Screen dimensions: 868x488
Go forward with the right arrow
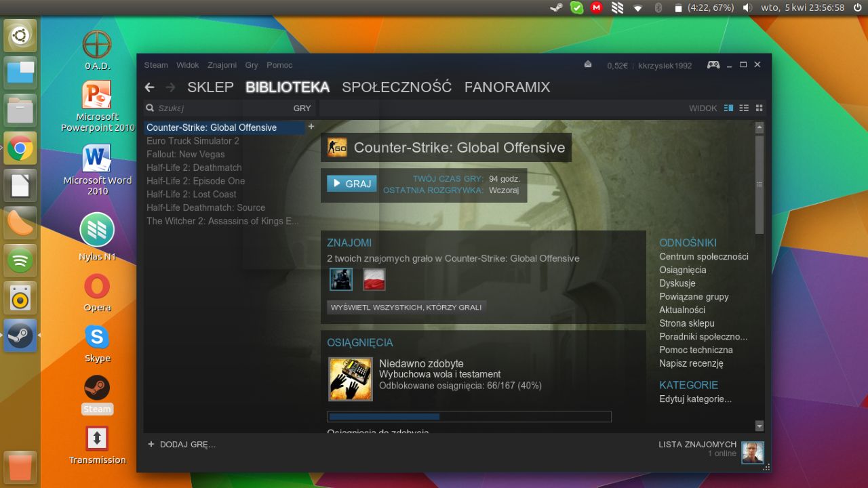(170, 87)
